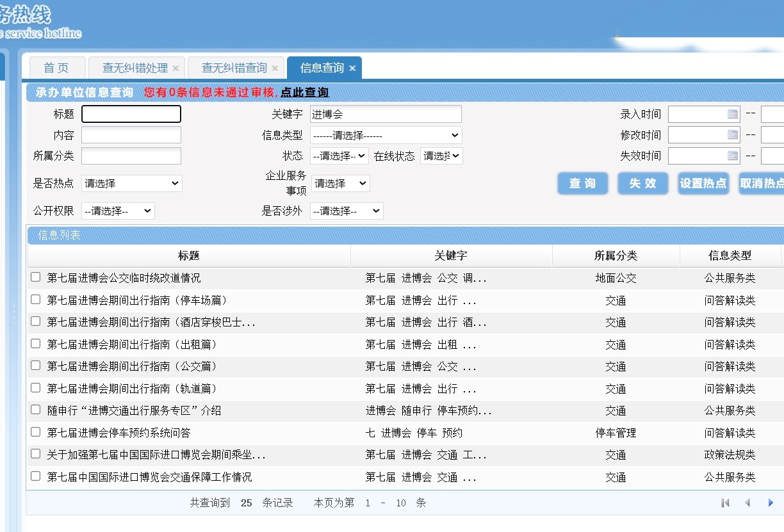
Task: Select checkbox for 第七届进博会停车预约系统问答 row
Action: (x=36, y=432)
